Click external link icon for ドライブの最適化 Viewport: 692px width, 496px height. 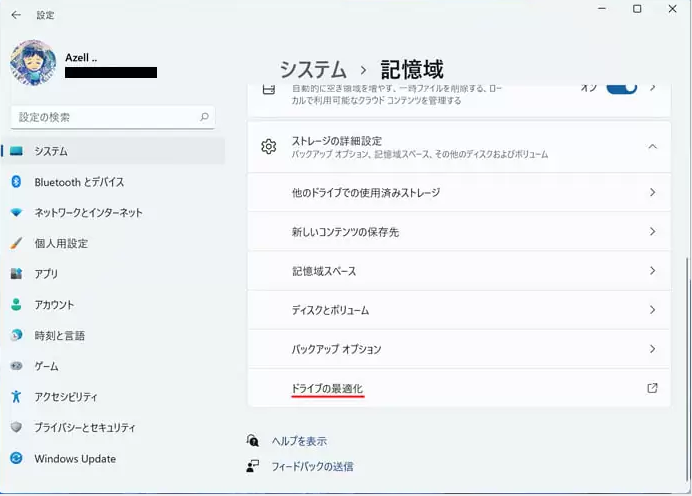click(652, 388)
